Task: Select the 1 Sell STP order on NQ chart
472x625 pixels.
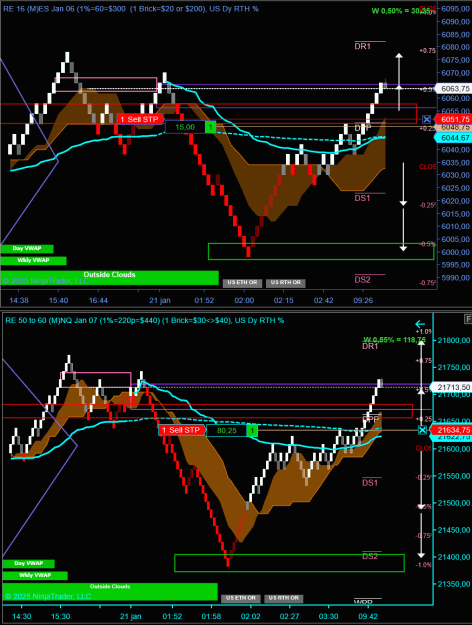Action: click(x=182, y=430)
